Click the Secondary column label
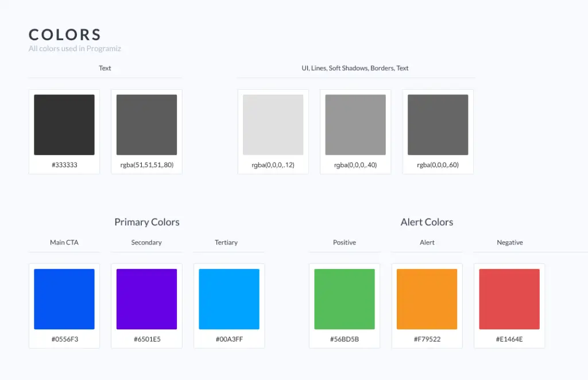 point(146,242)
